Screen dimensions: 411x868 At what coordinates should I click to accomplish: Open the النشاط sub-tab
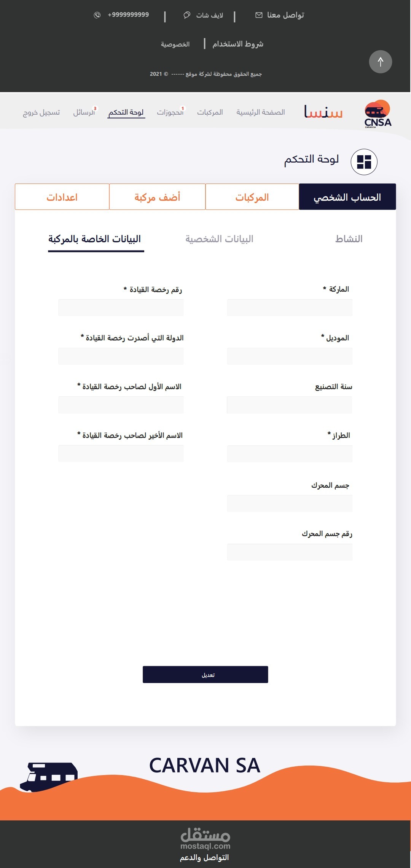coord(349,239)
